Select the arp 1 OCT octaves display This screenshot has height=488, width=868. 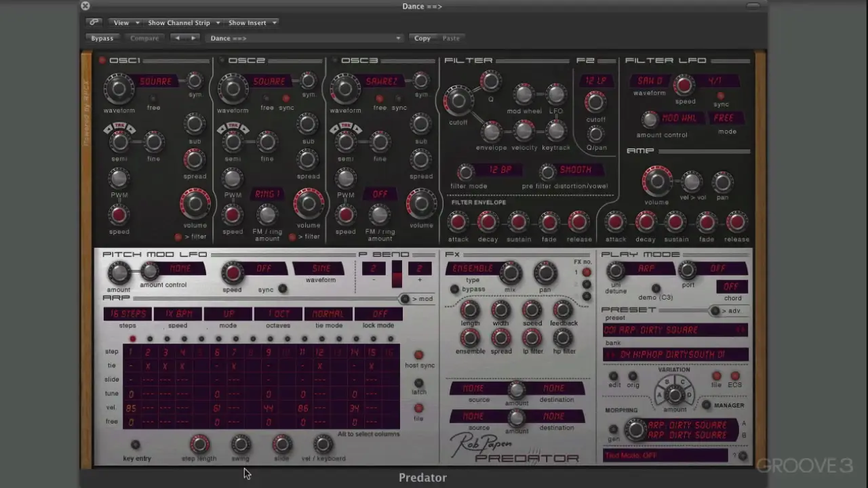point(278,314)
